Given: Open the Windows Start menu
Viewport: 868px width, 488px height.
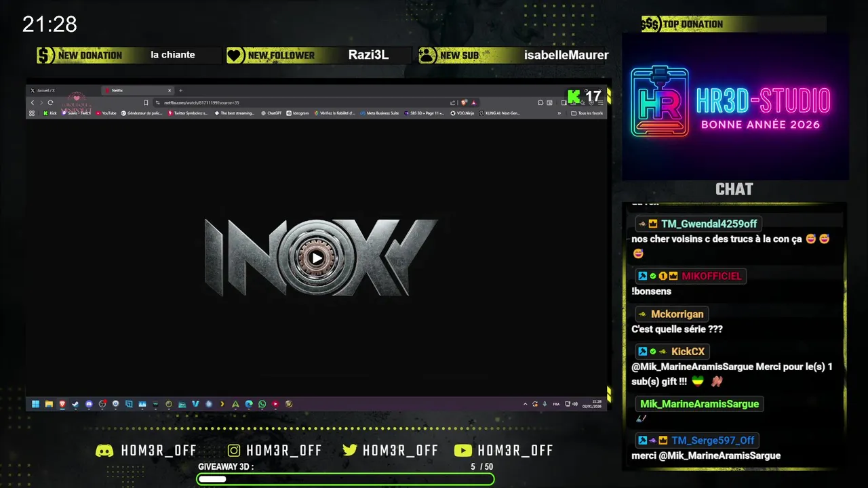Looking at the screenshot, I should click(x=35, y=404).
